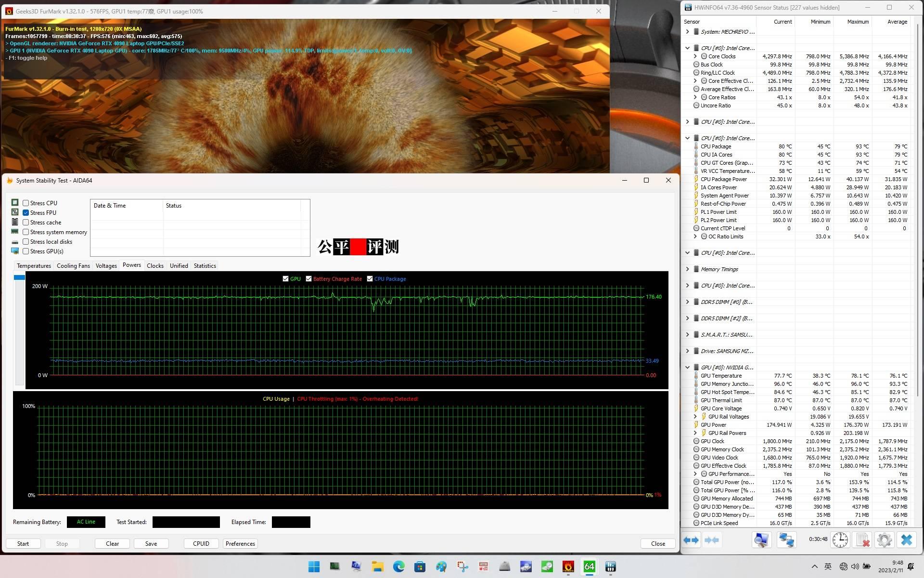Image resolution: width=924 pixels, height=578 pixels.
Task: Click the HWiNFO reset clock icon
Action: pos(840,540)
